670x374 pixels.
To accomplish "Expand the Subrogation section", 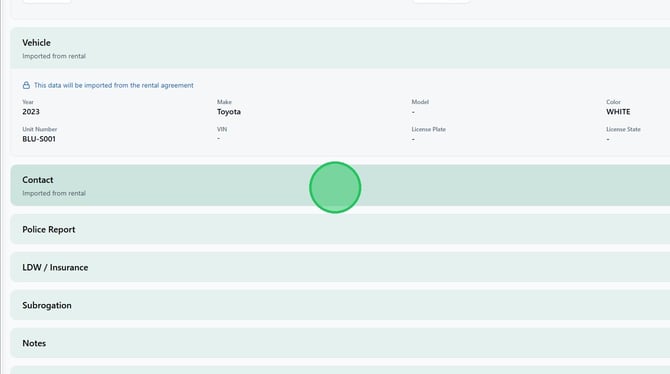I will coord(340,305).
